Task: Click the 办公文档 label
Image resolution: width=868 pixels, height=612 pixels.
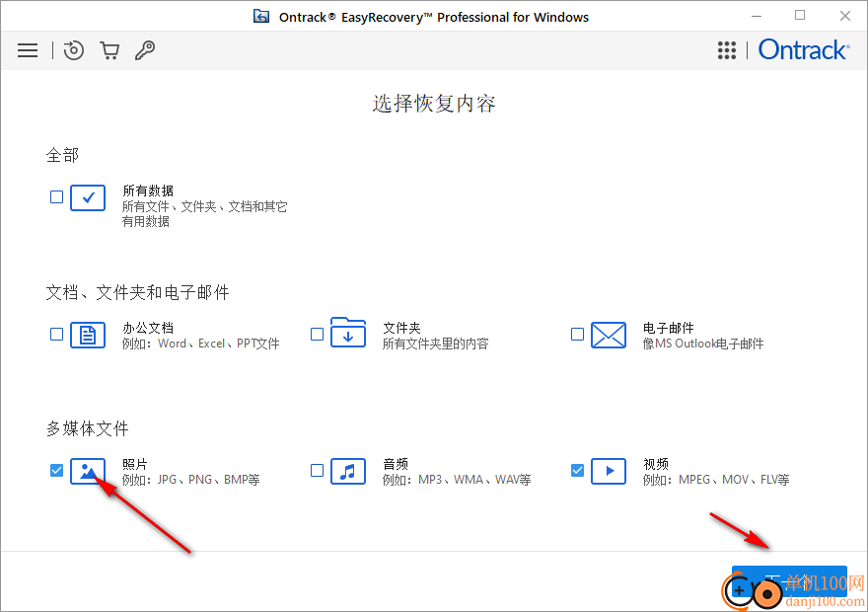Action: [x=148, y=328]
